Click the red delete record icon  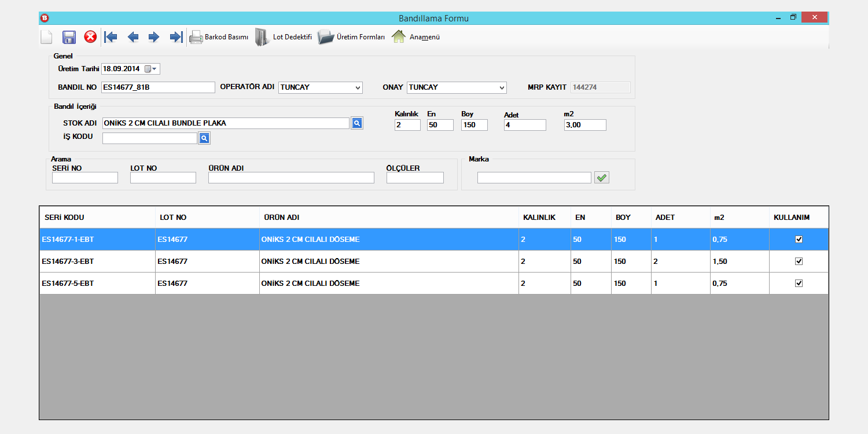90,37
